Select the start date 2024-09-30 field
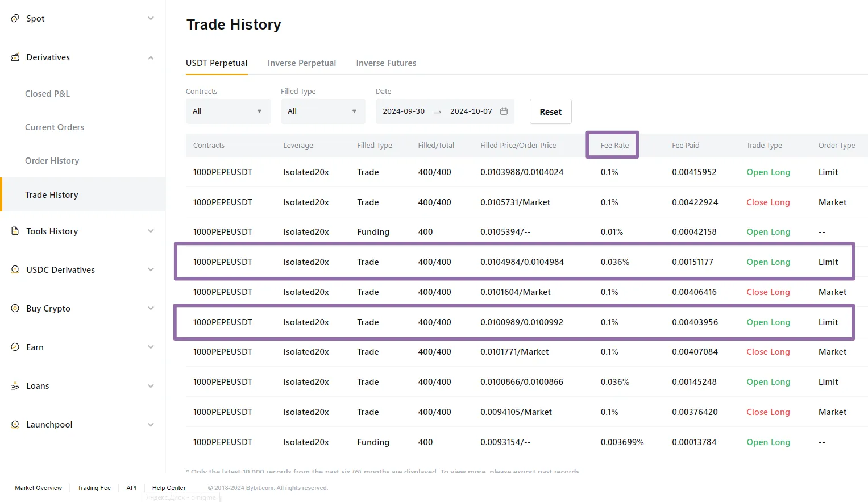The height and width of the screenshot is (502, 868). coord(404,111)
